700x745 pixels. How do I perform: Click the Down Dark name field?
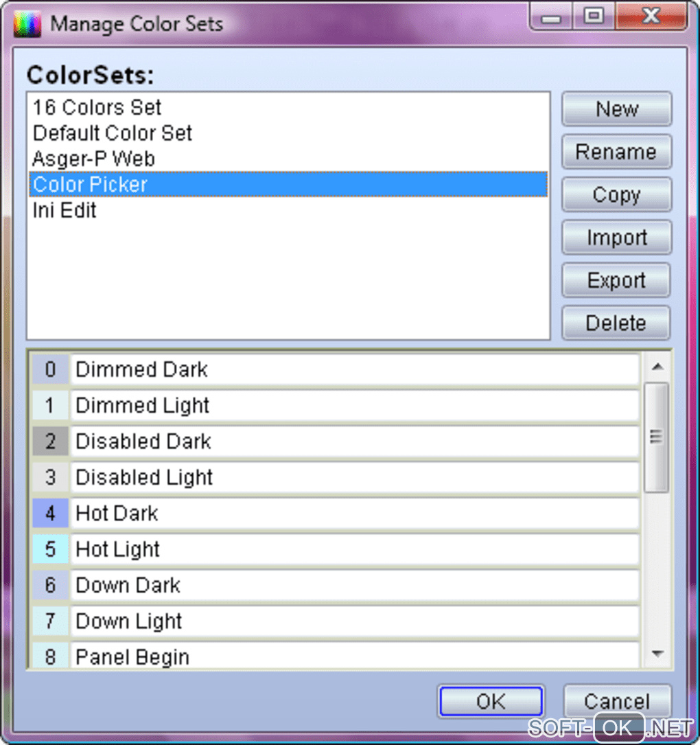354,586
